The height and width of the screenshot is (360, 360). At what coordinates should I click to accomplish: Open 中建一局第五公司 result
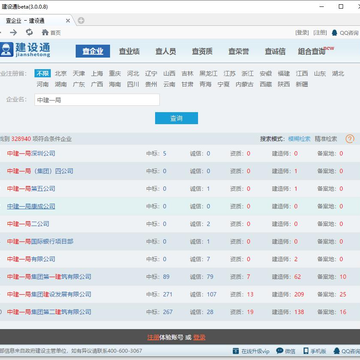[x=31, y=189]
